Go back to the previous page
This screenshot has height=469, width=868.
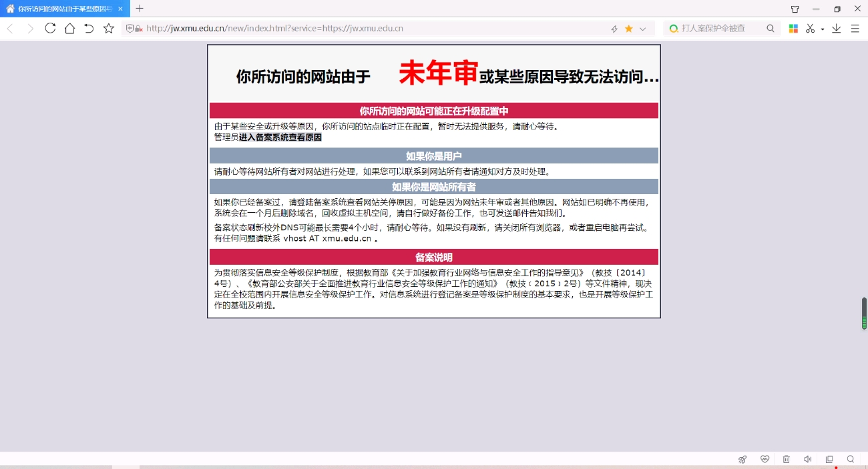10,29
